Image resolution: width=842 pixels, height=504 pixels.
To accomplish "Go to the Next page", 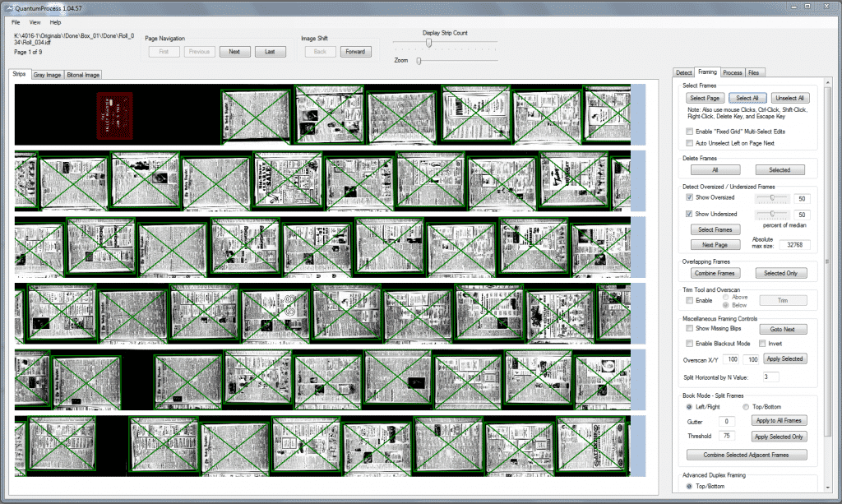I will tap(234, 52).
